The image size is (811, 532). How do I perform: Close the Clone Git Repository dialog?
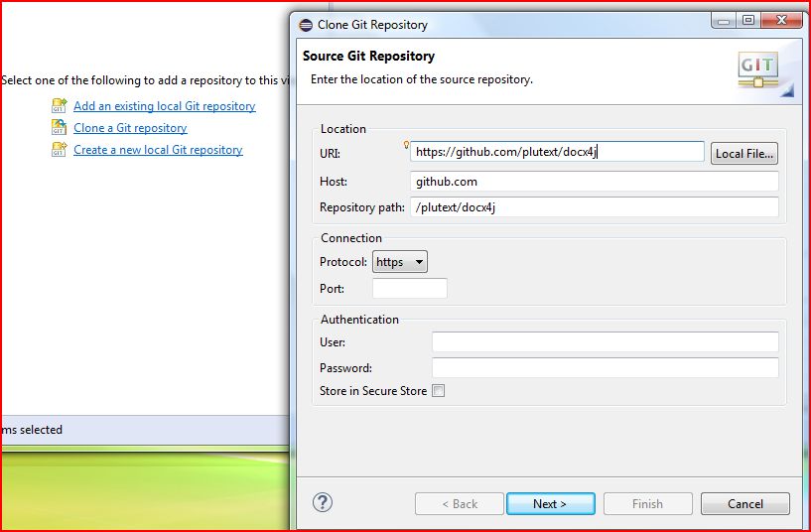(781, 20)
